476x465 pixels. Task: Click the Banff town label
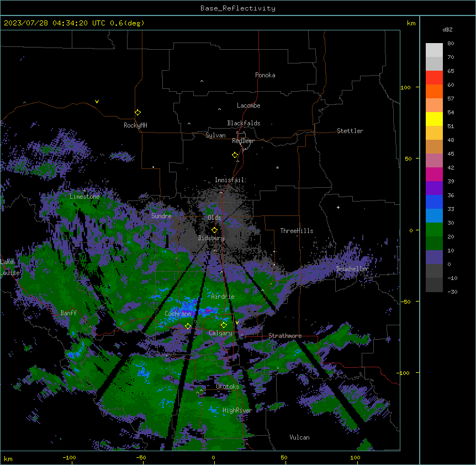[68, 313]
